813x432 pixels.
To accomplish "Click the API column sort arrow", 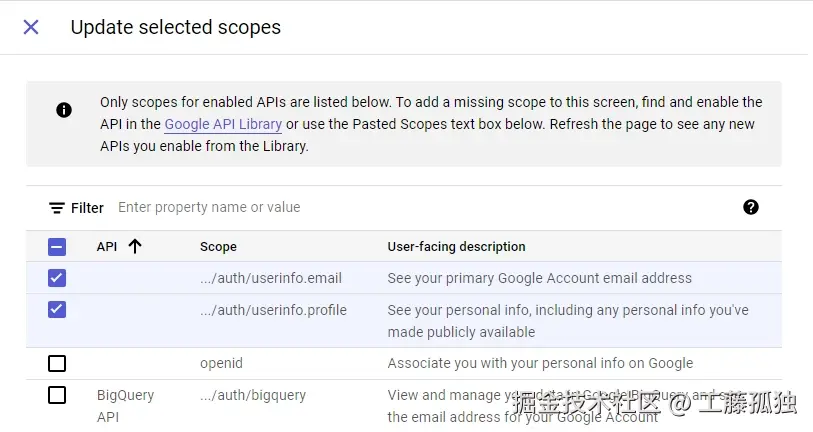I will point(135,246).
